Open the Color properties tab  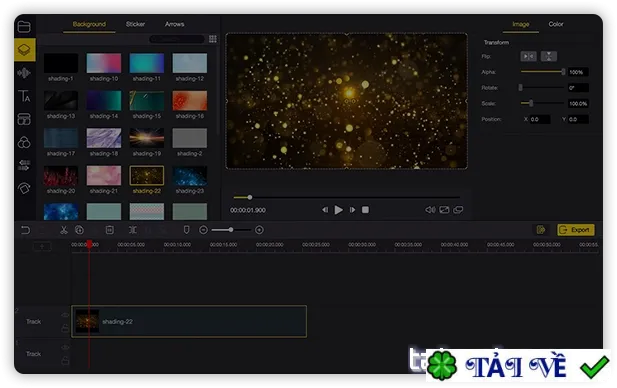[556, 24]
